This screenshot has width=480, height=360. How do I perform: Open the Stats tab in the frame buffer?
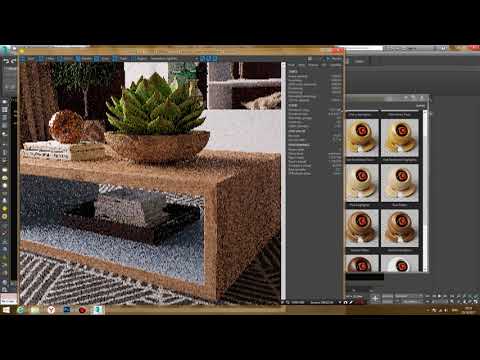[x=302, y=65]
